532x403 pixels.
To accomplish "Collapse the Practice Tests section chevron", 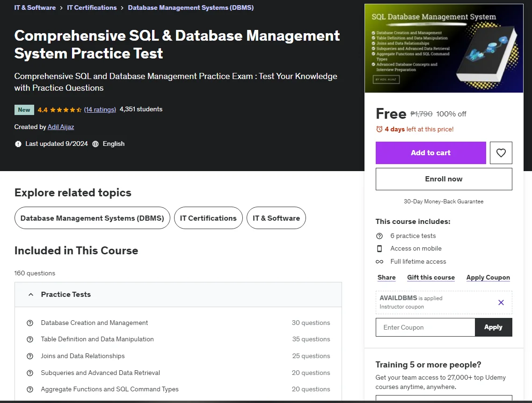I will [31, 295].
